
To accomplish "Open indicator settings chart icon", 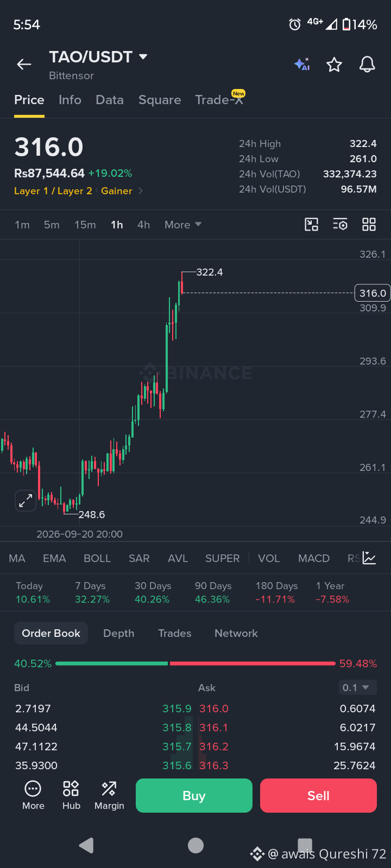I will [x=369, y=558].
